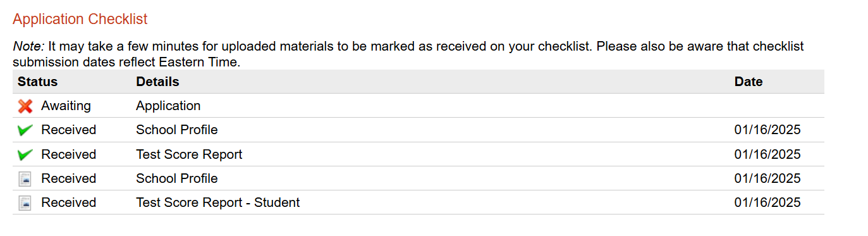Click the green checkmark for Test Score Report
868x236 pixels.
point(25,154)
